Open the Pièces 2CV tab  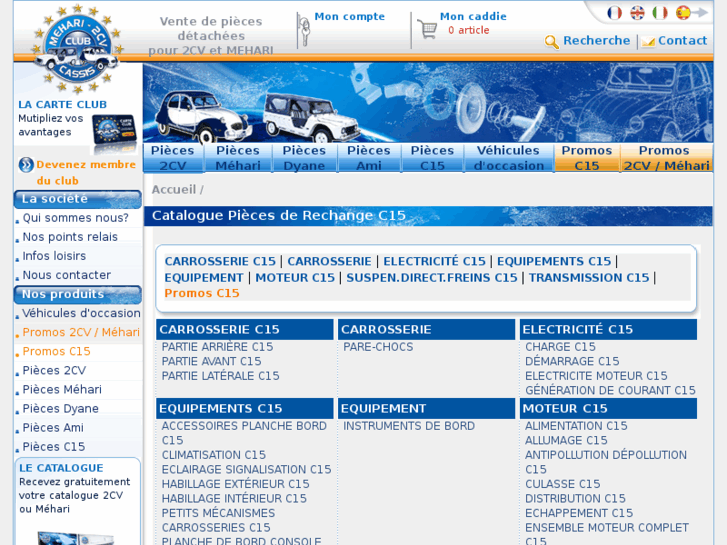[173, 158]
